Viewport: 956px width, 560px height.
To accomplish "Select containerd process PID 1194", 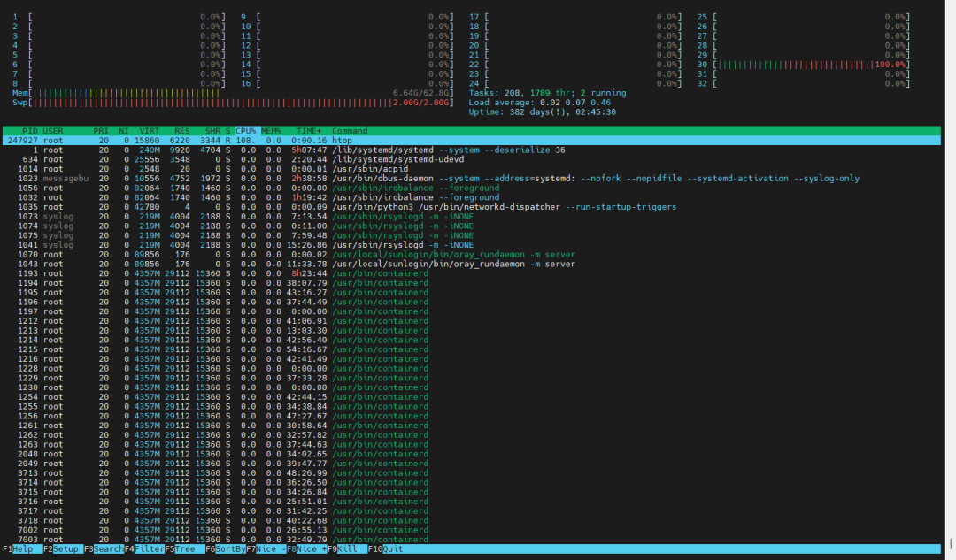I will [x=471, y=283].
